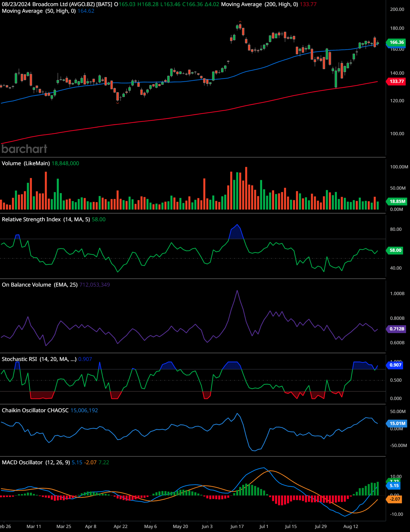Click the Mar 25 date axis label
The height and width of the screenshot is (532, 410).
click(64, 526)
